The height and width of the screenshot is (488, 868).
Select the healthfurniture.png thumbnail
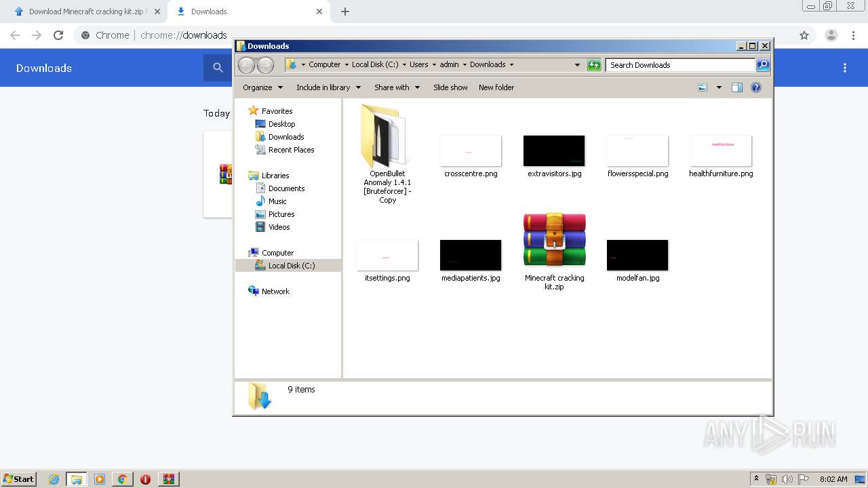[x=721, y=150]
